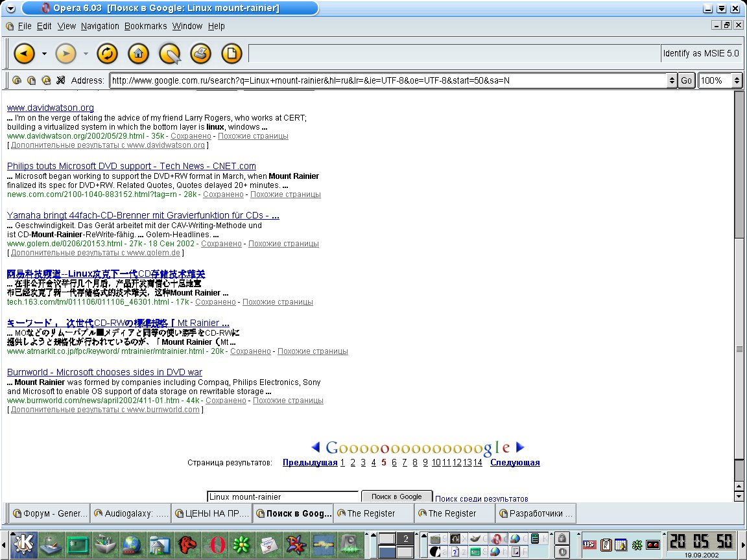Go to results page 6
The width and height of the screenshot is (747, 560).
point(394,462)
